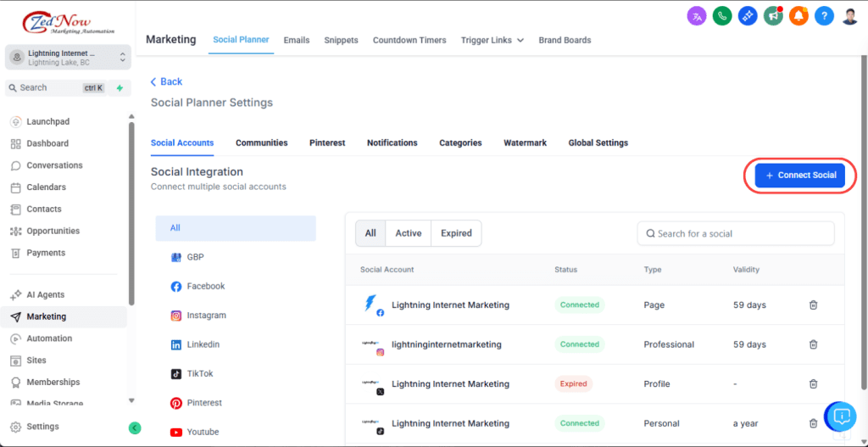The height and width of the screenshot is (447, 868).
Task: Select the All platforms filter
Action: [236, 228]
